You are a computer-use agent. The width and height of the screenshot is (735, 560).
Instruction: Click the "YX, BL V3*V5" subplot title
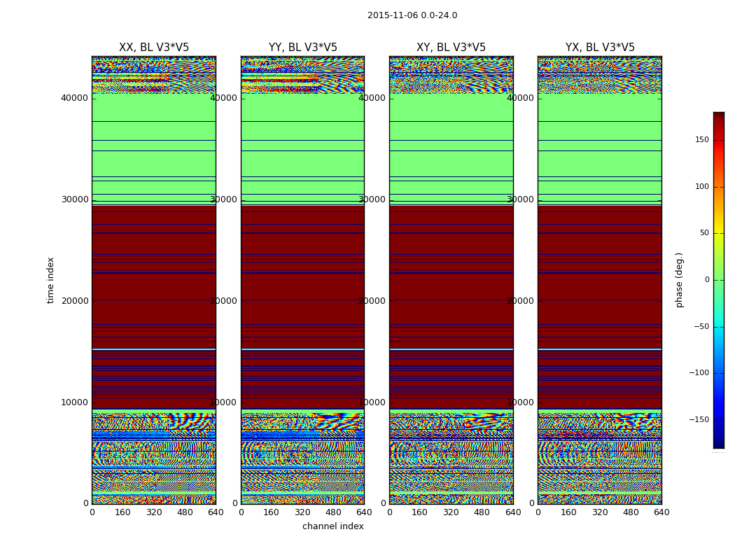point(600,48)
